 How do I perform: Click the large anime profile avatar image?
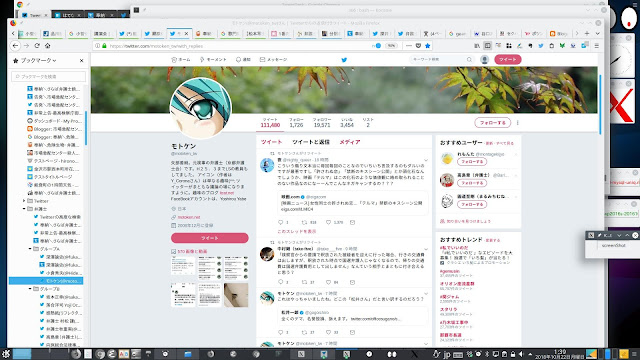pyautogui.click(x=201, y=108)
